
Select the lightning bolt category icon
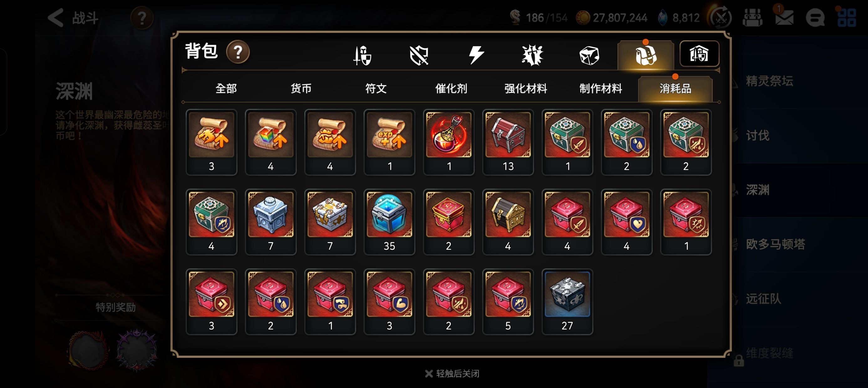476,55
